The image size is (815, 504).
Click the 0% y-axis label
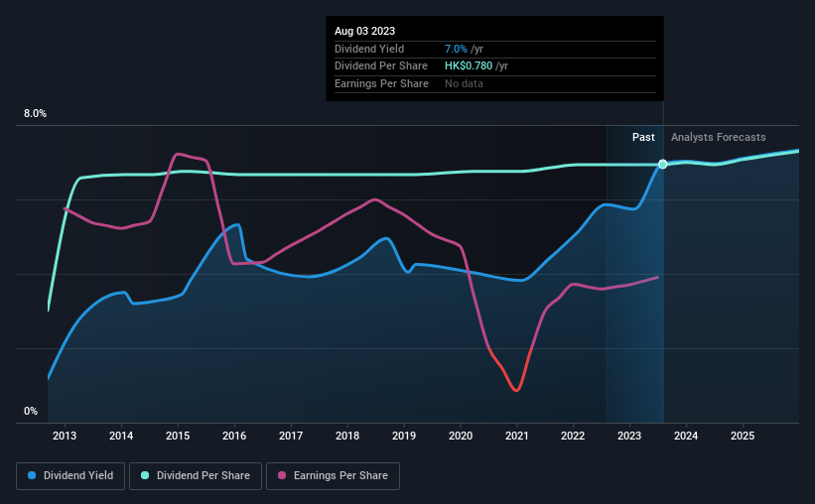click(31, 411)
